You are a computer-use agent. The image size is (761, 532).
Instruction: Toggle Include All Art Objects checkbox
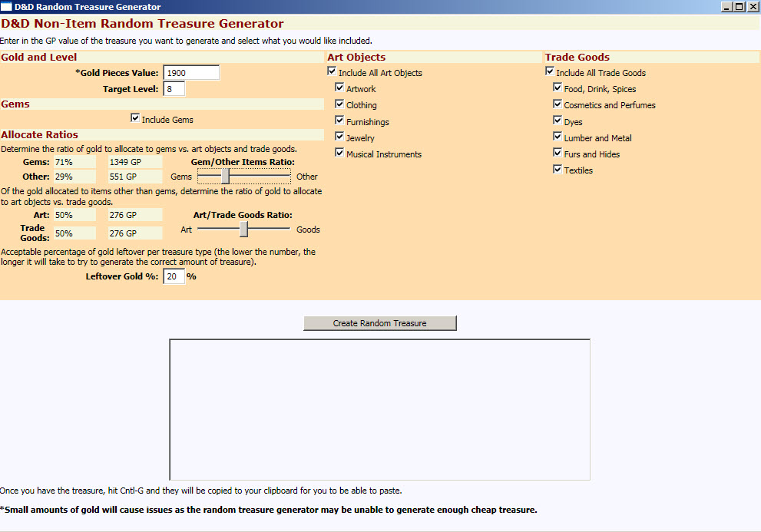(x=332, y=72)
